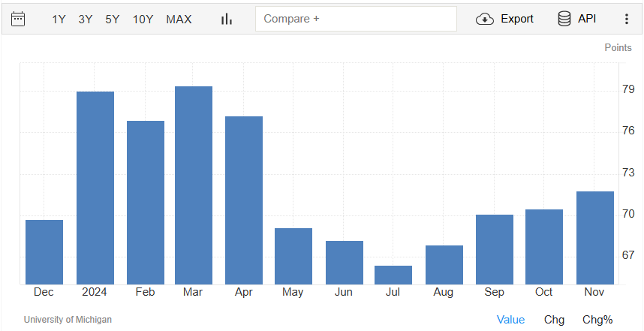This screenshot has height=331, width=644.
Task: Open the three-dot more options menu
Action: 626,19
